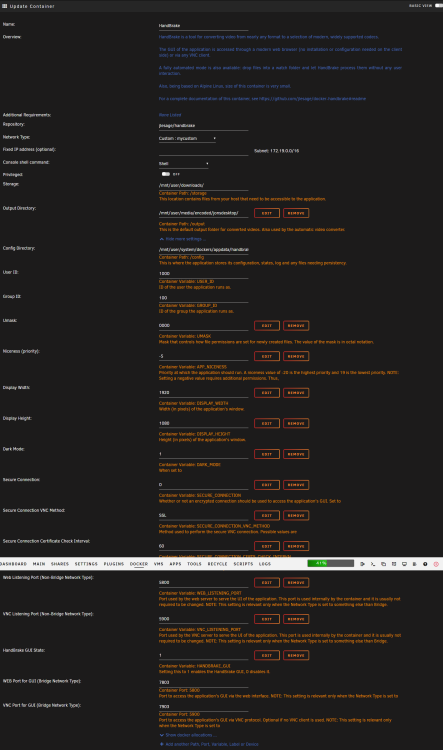Open the terminal icon in the nav bar

point(373,564)
